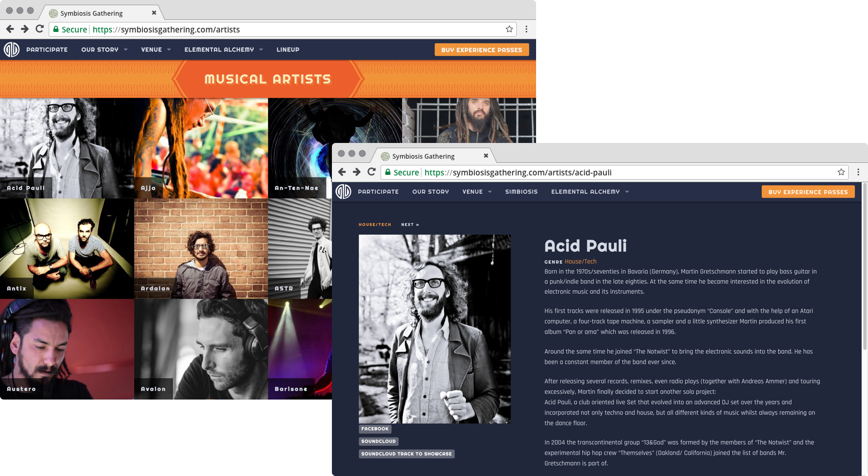Click Acid Pauli's large portrait photo
This screenshot has height=476, width=868.
pos(435,329)
